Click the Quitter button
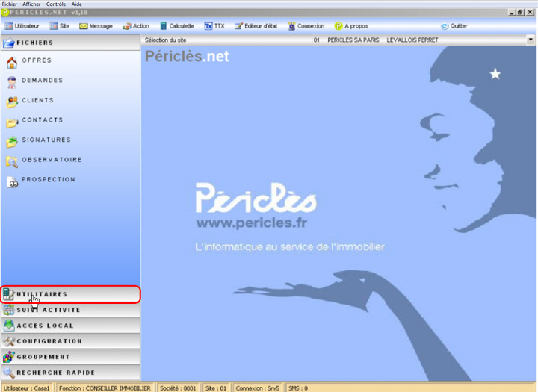The width and height of the screenshot is (538, 392). pos(454,26)
